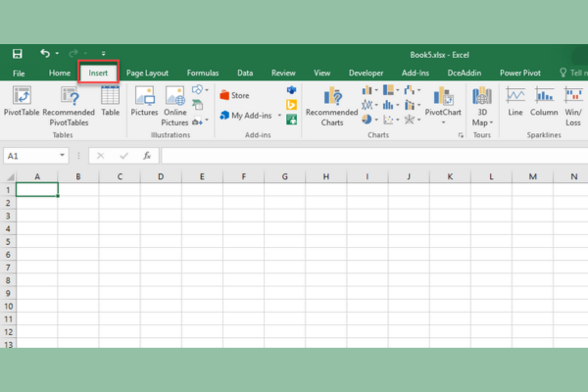Select the Insert tab

[x=98, y=73]
